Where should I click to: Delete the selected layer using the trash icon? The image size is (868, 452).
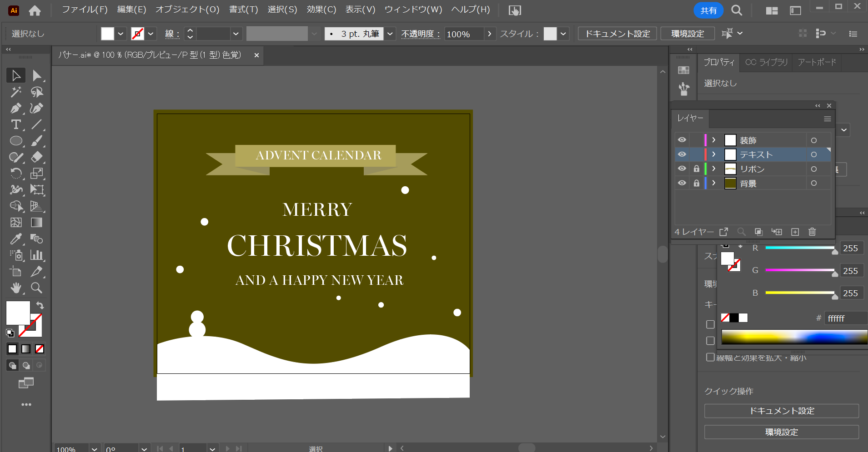pyautogui.click(x=812, y=232)
